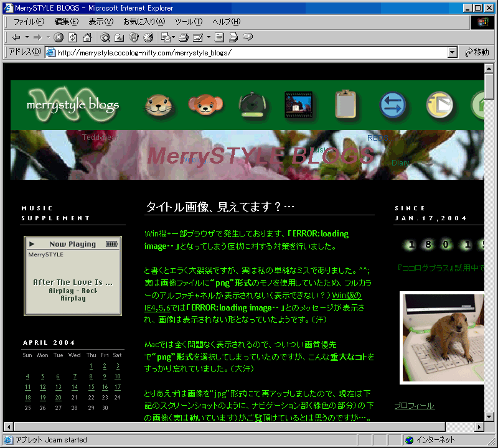Click the Forward arrow toolbar button
The image size is (498, 448).
click(x=37, y=37)
